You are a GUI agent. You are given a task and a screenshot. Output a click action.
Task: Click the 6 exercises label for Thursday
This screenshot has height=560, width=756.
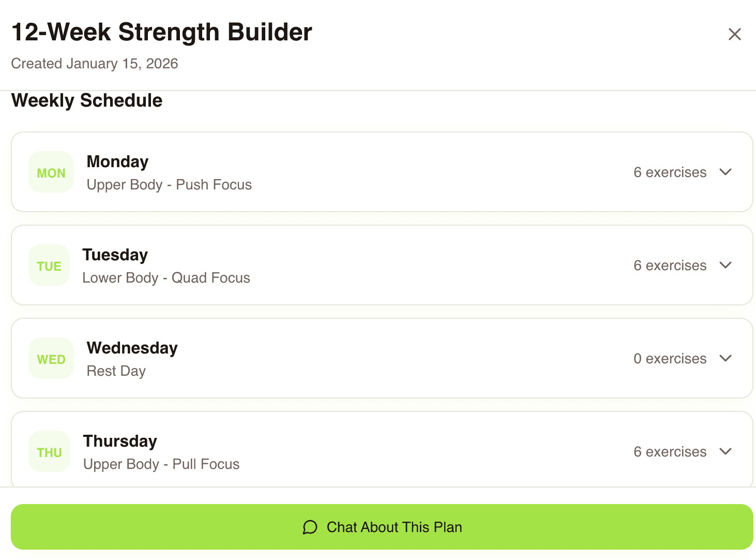point(670,451)
